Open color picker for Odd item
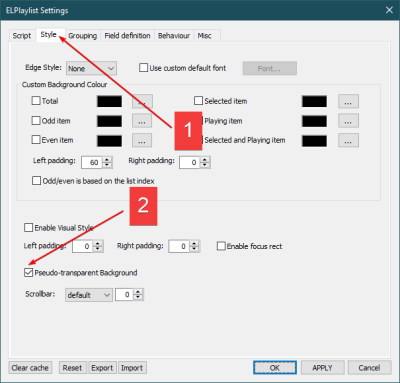 [x=142, y=121]
